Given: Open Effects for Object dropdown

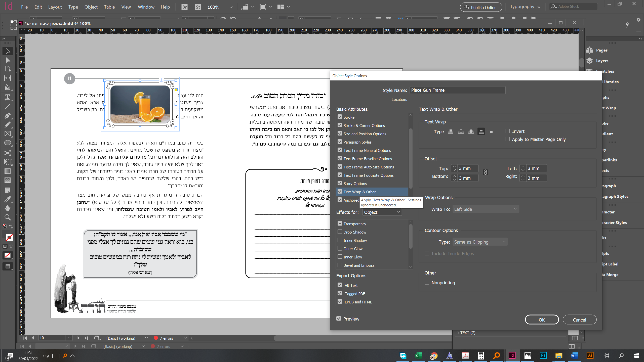Looking at the screenshot, I should [382, 212].
